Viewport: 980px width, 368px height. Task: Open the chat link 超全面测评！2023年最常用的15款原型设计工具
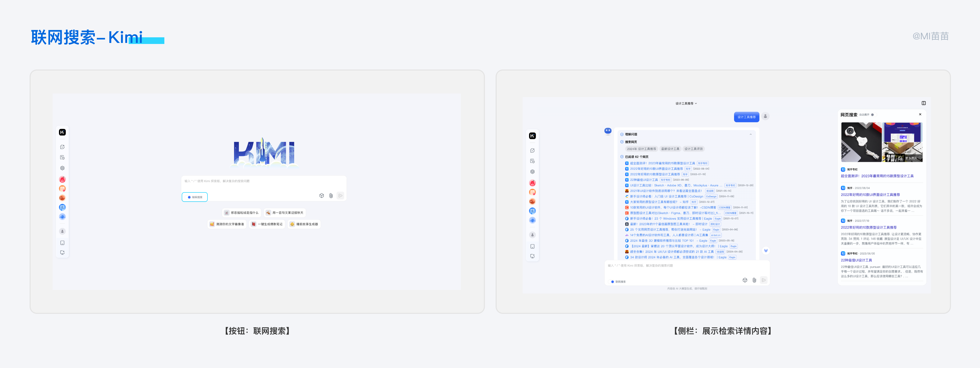coord(662,164)
